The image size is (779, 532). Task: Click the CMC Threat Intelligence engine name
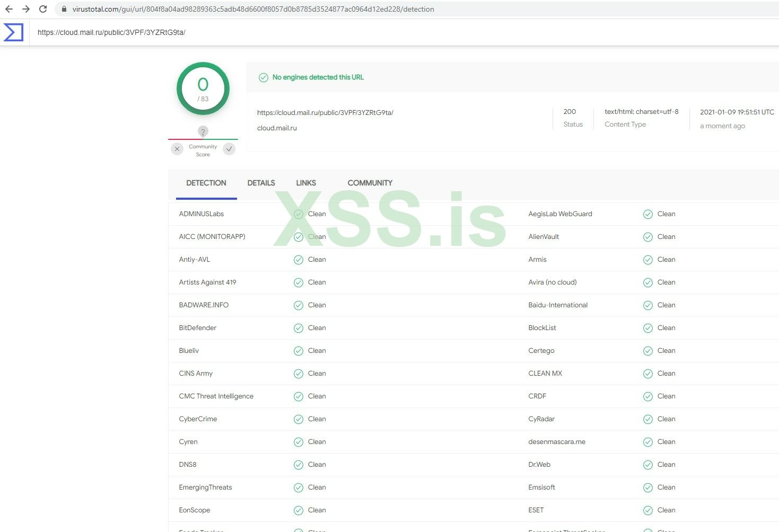point(216,396)
